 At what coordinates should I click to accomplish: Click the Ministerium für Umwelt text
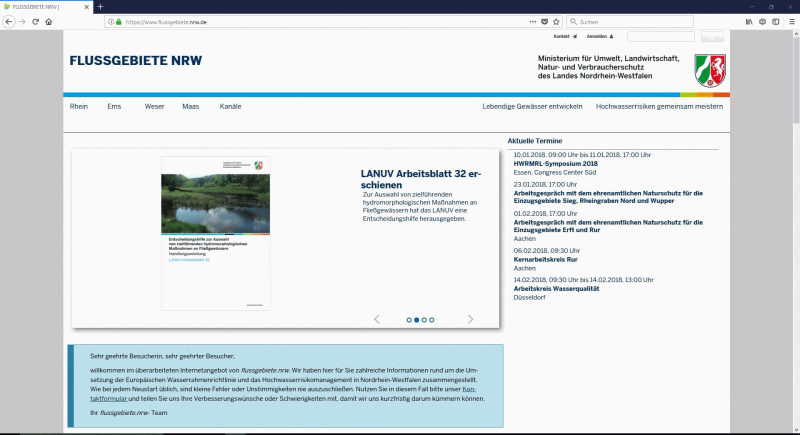[608, 67]
